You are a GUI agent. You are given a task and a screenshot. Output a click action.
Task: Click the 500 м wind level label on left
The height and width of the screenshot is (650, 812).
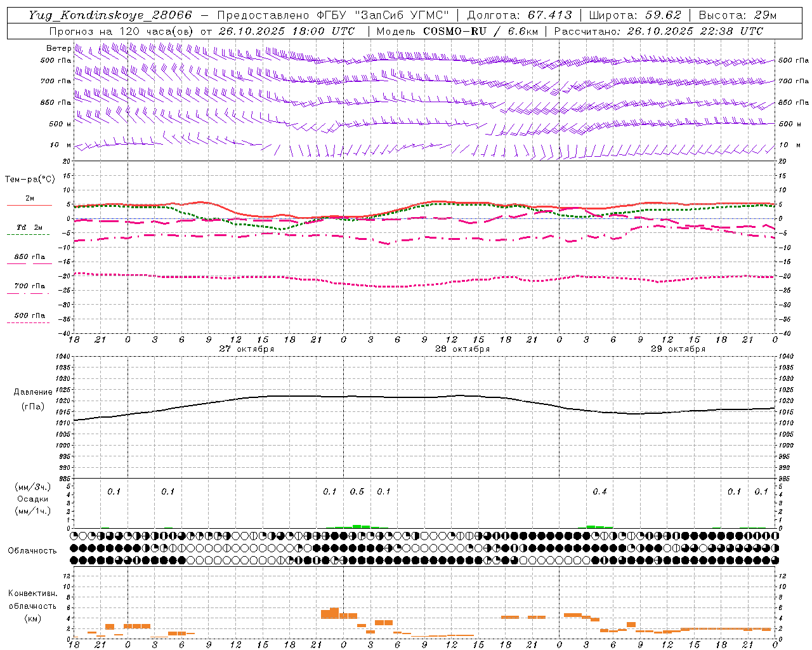(60, 124)
